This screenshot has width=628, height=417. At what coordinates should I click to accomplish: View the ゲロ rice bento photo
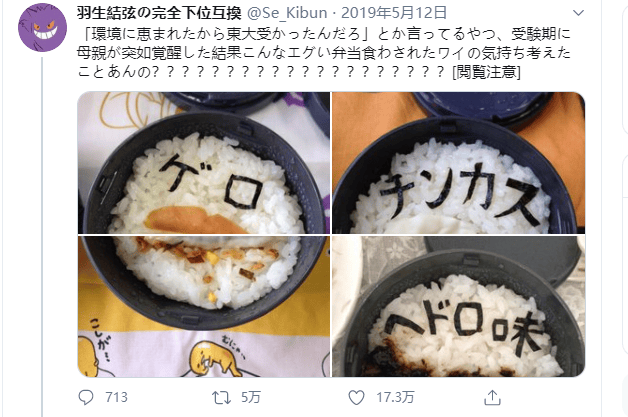[x=204, y=163]
